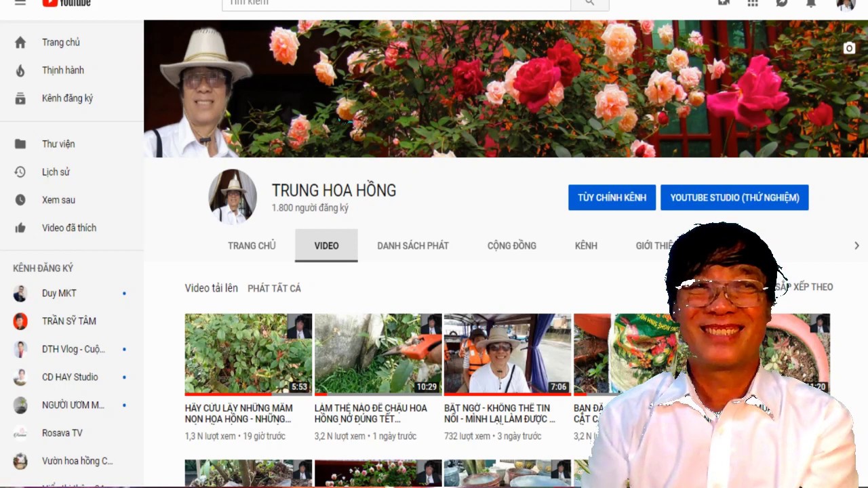Click the YouTube logo

tap(66, 3)
